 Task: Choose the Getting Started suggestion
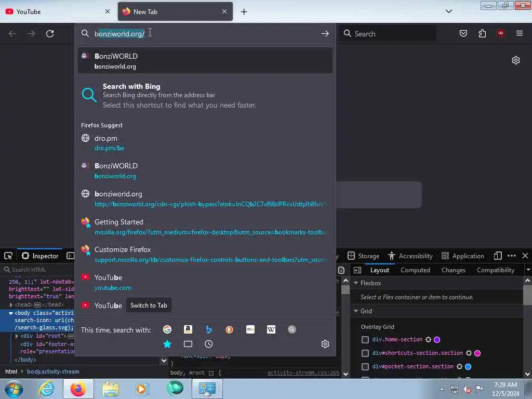coord(205,227)
